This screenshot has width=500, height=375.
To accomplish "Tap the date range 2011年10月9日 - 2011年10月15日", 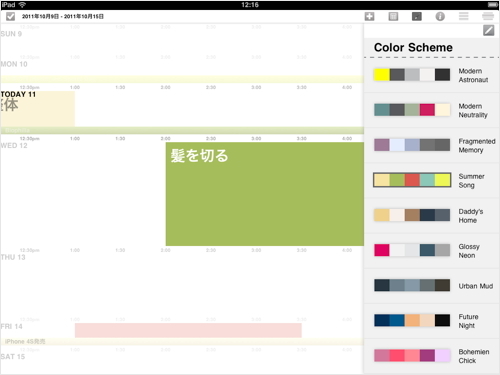I will 63,16.
